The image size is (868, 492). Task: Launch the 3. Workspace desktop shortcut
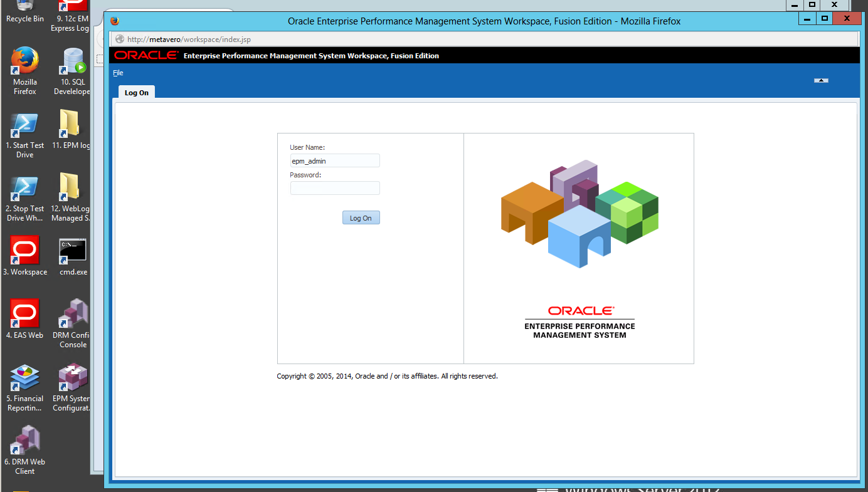pyautogui.click(x=25, y=256)
